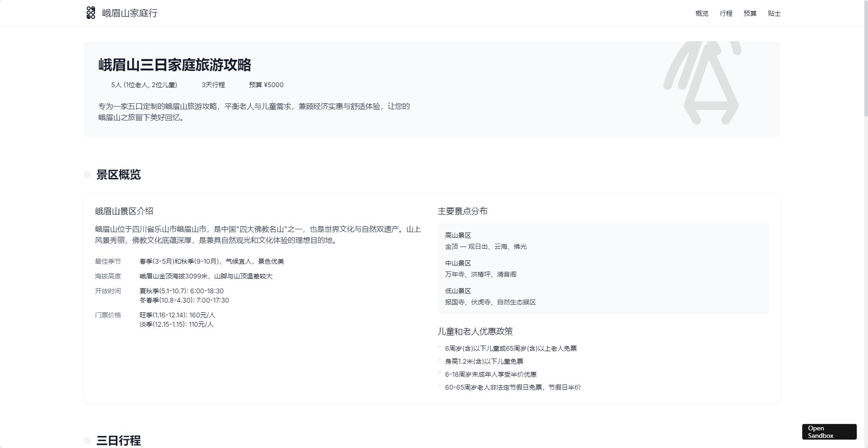
Task: Click the 身高1.2米(含)以下儿童免票 policy item
Action: 484,361
